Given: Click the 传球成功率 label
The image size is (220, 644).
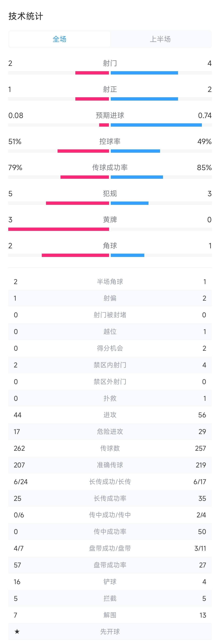Looking at the screenshot, I should click(110, 168).
